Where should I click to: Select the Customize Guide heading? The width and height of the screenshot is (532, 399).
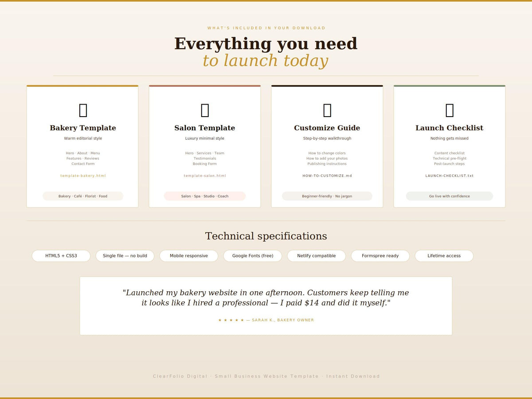(327, 128)
